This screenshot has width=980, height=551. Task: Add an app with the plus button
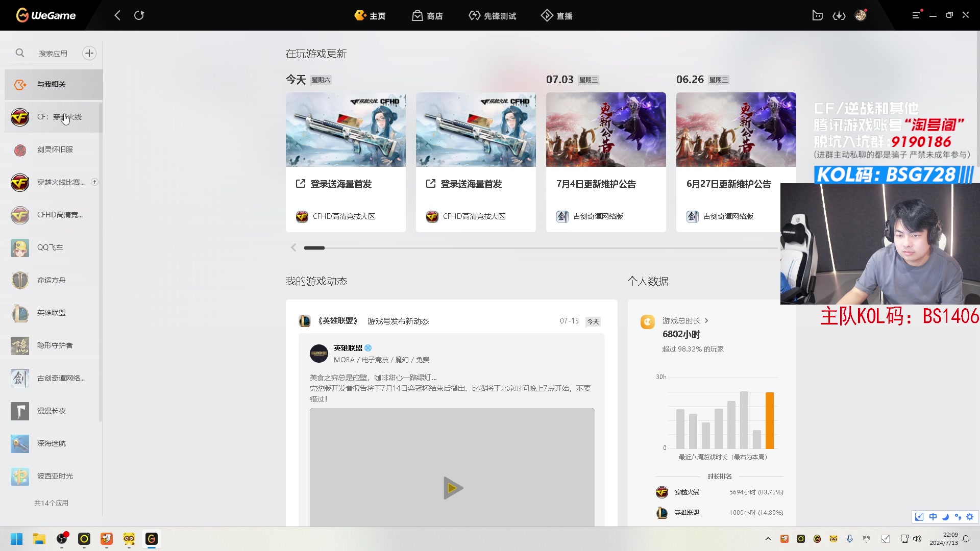pos(89,53)
